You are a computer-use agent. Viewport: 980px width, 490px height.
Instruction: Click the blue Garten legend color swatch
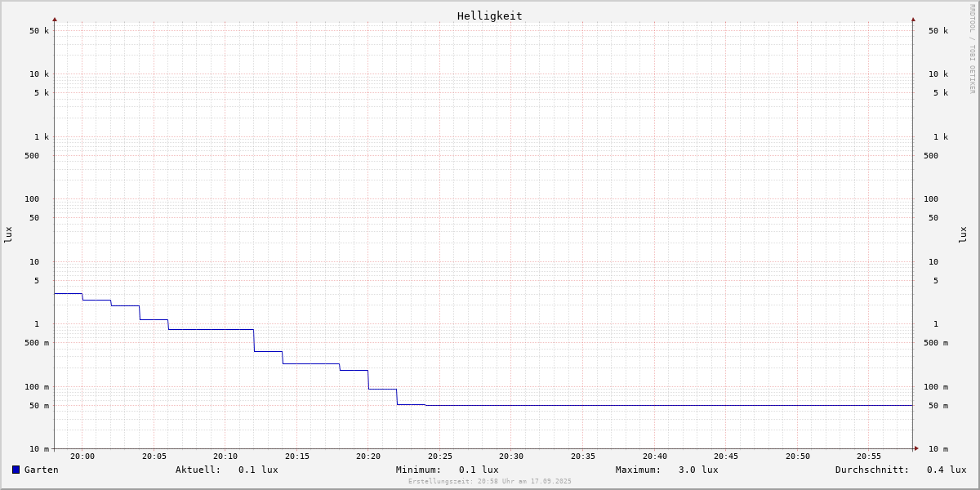(x=16, y=470)
